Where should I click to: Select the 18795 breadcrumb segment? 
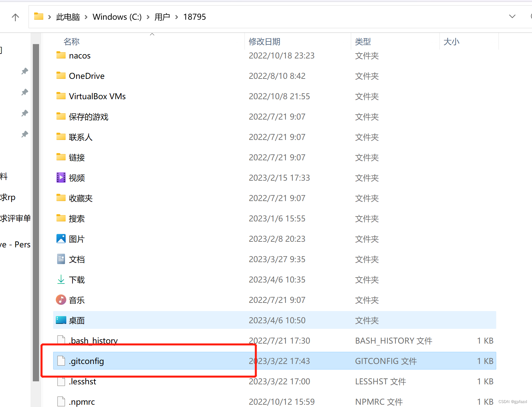(195, 17)
